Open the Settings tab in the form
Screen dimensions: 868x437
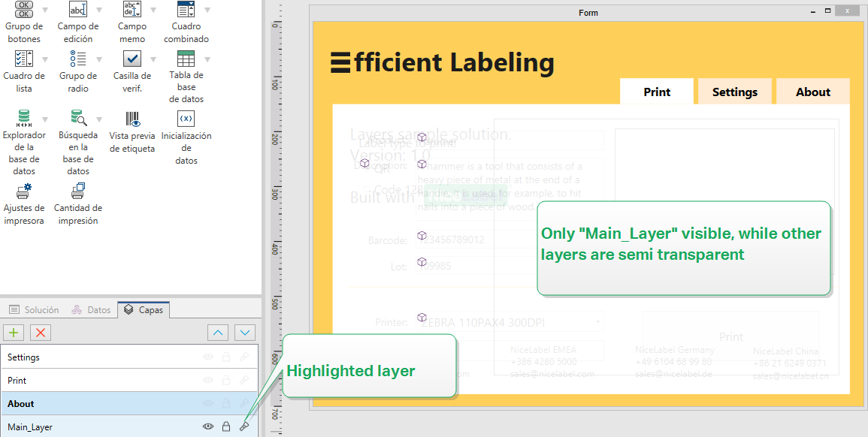tap(734, 92)
